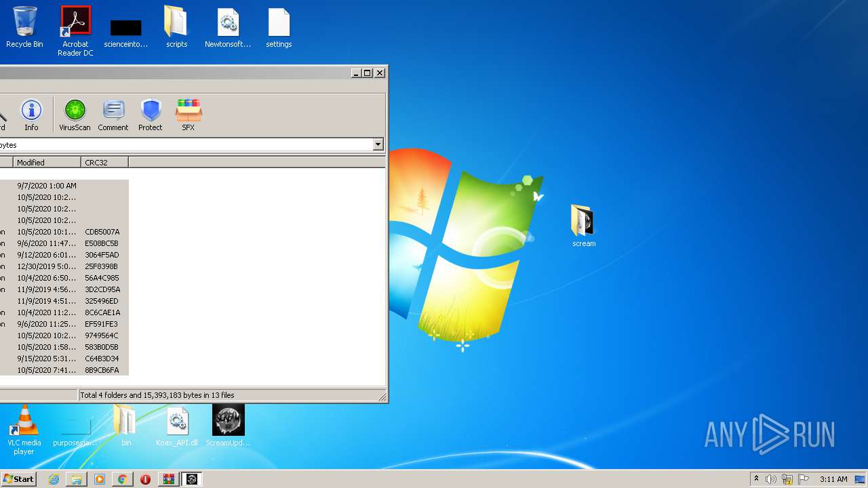Click the Info toolbar icon in WinRAR
The width and height of the screenshot is (868, 488).
tap(31, 115)
